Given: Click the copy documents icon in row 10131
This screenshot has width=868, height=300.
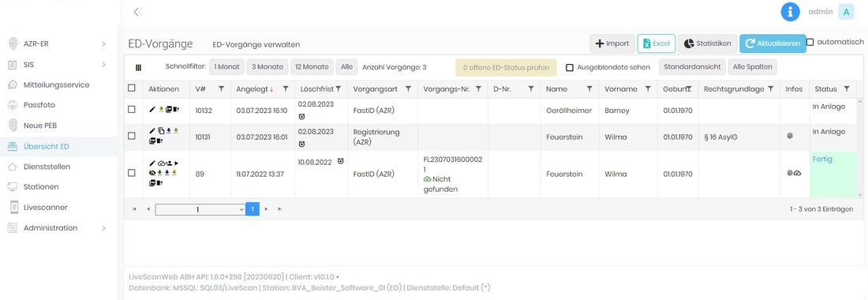Looking at the screenshot, I should point(161,130).
